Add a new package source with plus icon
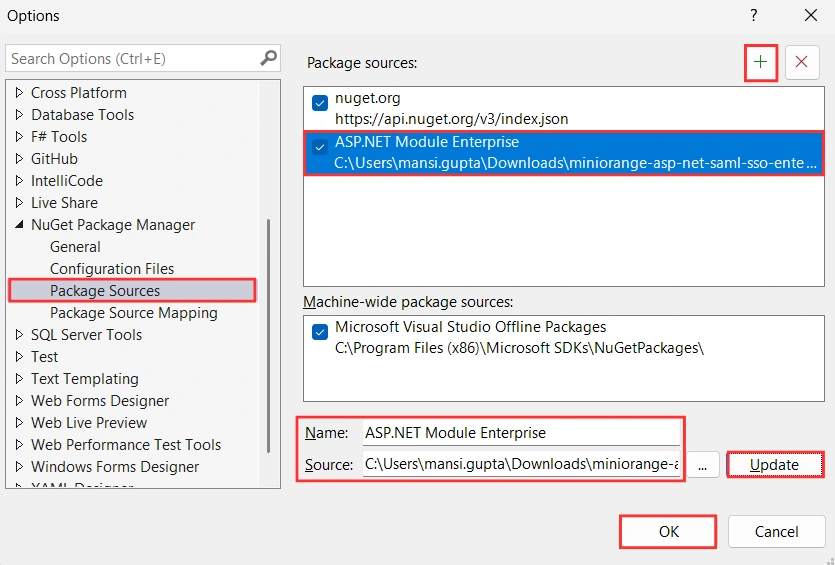 pos(760,62)
